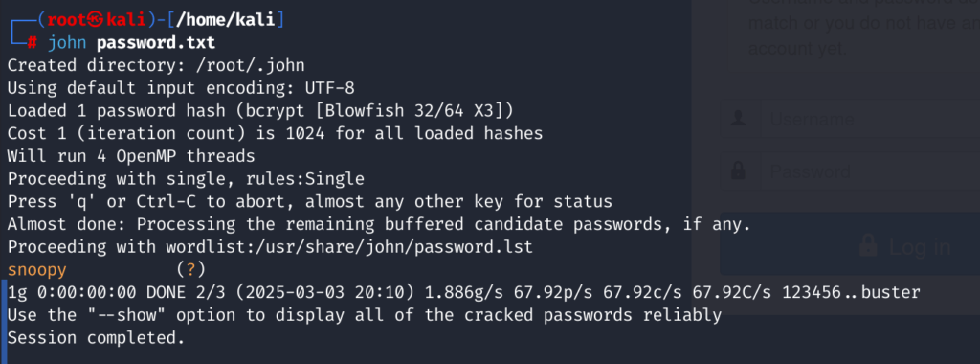Focus the Password input field
980x364 pixels.
pyautogui.click(x=870, y=171)
